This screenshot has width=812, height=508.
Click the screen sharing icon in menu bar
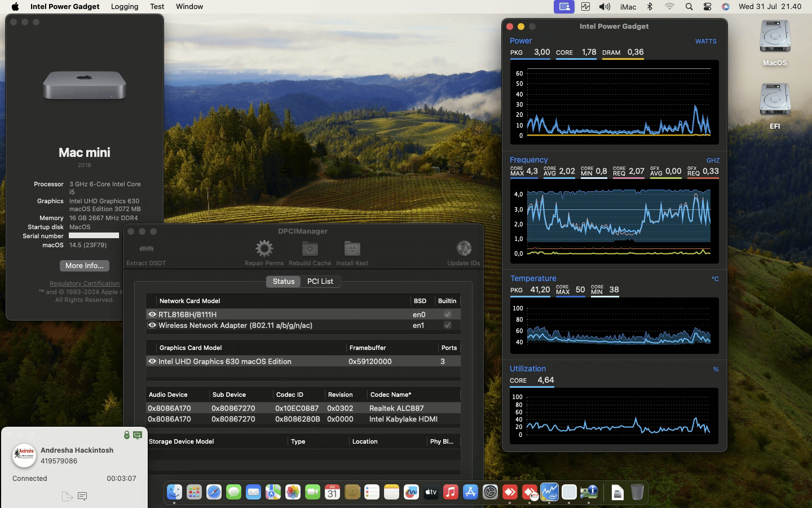coord(564,7)
